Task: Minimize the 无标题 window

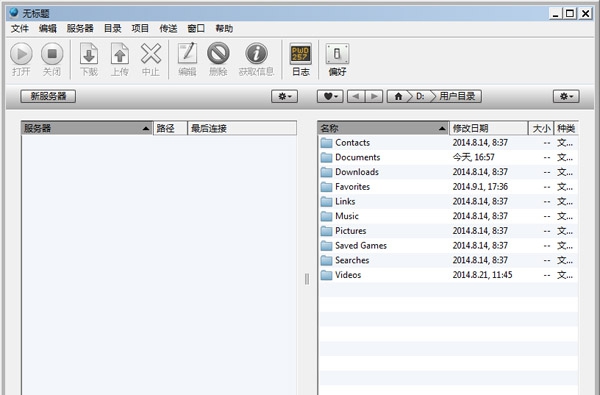Action: (556, 13)
